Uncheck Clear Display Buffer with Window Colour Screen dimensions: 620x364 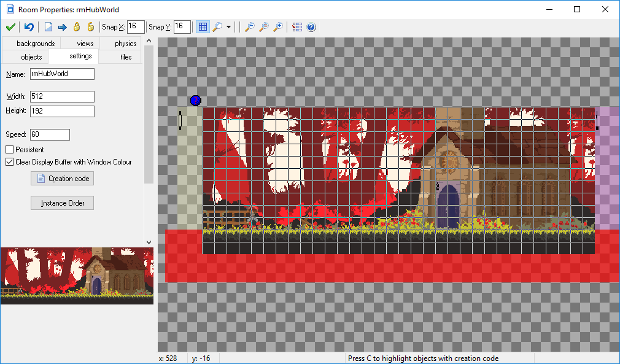9,161
